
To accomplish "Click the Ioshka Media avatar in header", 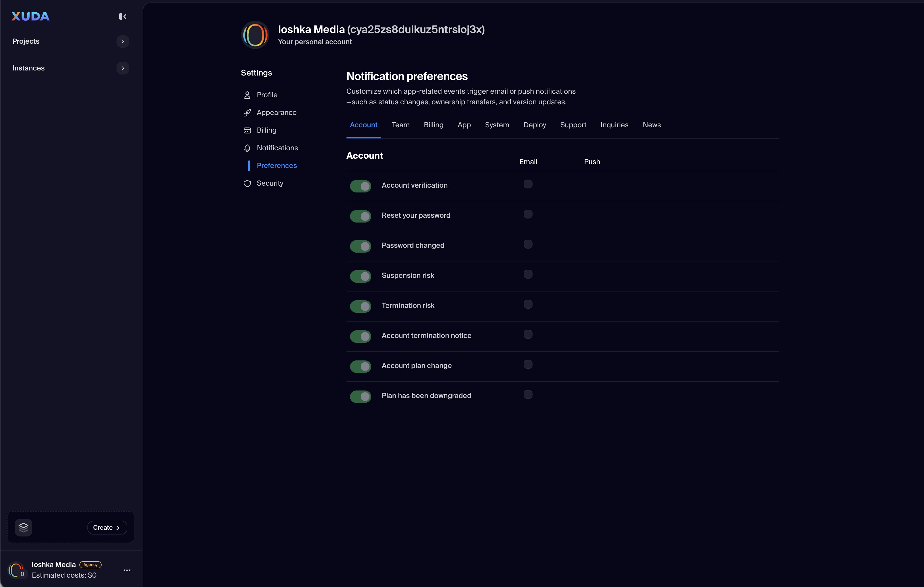I will point(255,35).
